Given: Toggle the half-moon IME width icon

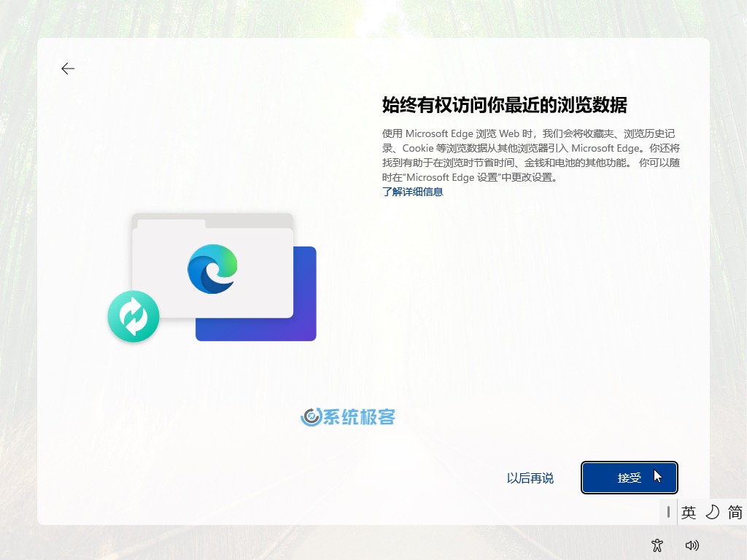Looking at the screenshot, I should pos(712,513).
